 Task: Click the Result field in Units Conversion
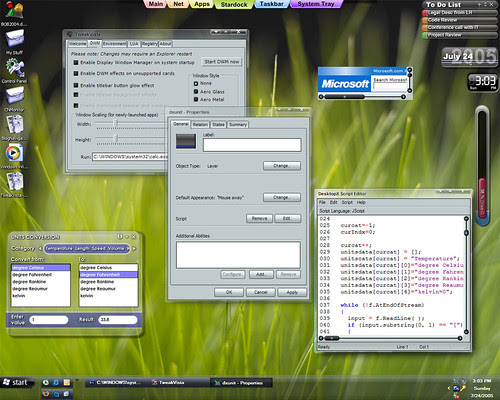tap(118, 320)
